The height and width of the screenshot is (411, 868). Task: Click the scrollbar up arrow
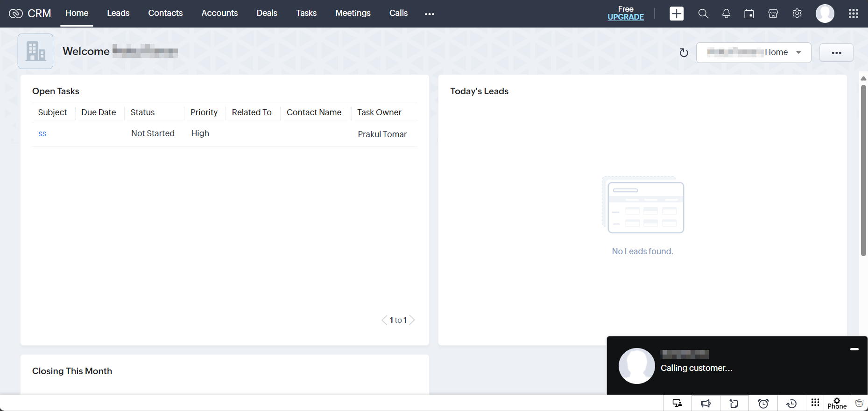tap(863, 78)
